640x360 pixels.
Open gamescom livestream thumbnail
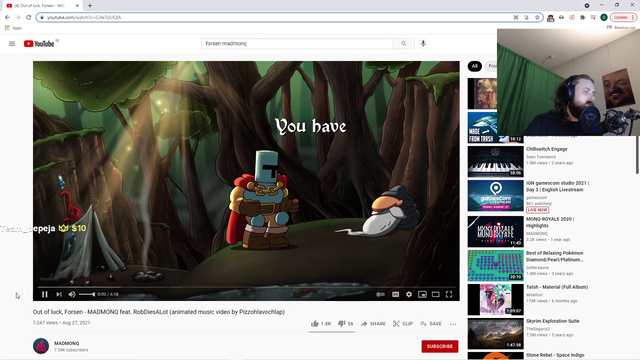click(496, 196)
